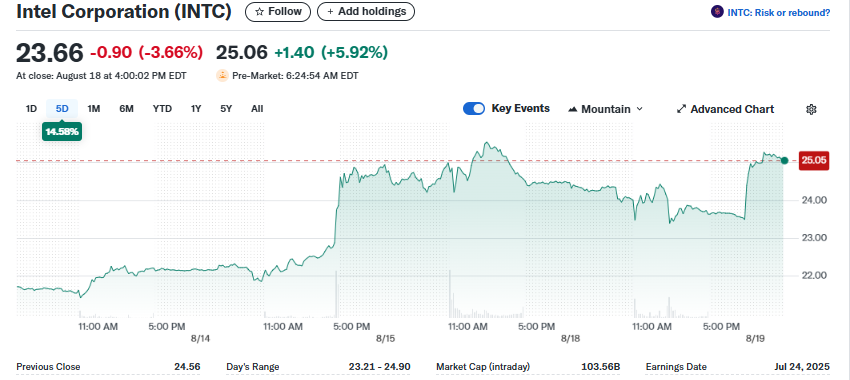Click the Previous Close value 24.56
Image resolution: width=850 pixels, height=380 pixels.
coord(187,367)
